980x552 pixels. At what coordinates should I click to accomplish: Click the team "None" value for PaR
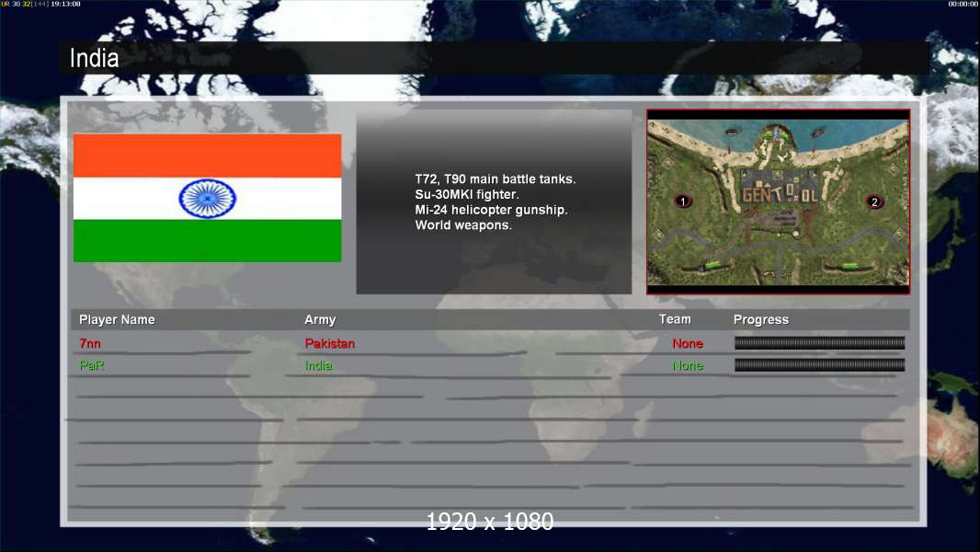coord(688,366)
